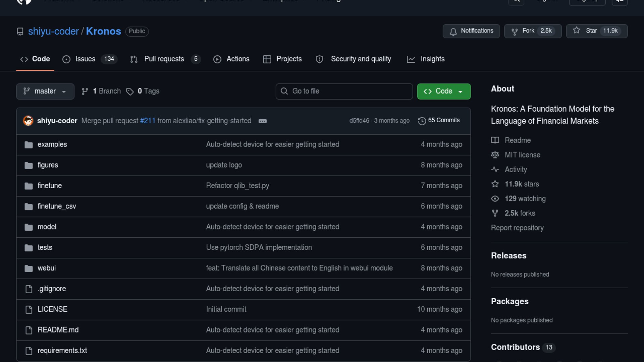Go to the Insights tab
The height and width of the screenshot is (362, 644).
tap(432, 59)
